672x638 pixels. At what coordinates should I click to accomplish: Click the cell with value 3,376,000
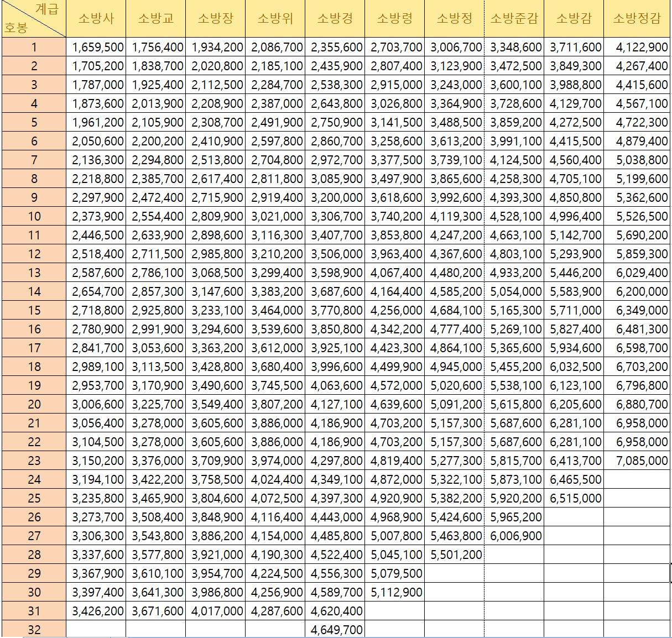coord(156,461)
